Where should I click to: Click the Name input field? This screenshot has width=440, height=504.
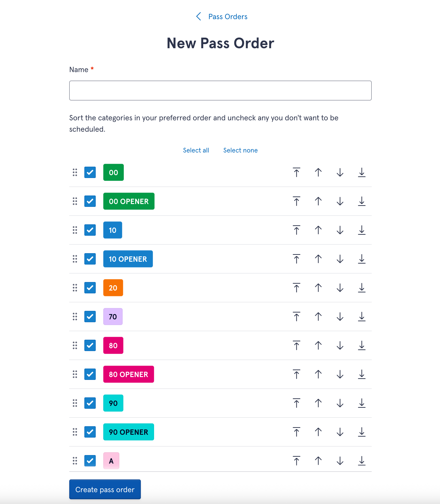(220, 90)
